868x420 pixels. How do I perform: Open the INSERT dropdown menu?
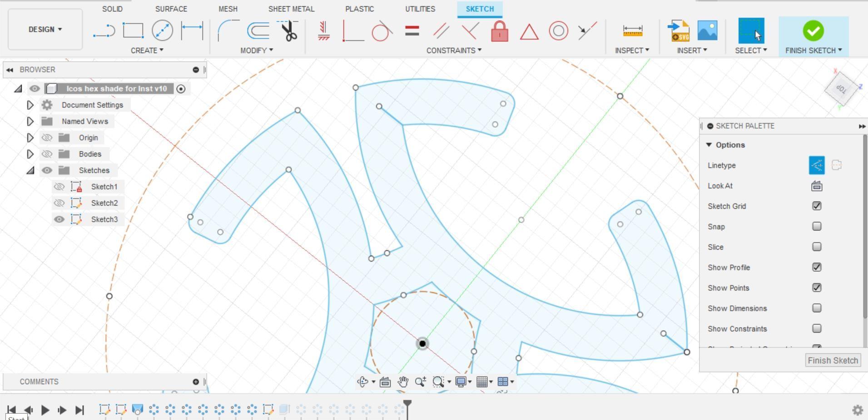692,50
